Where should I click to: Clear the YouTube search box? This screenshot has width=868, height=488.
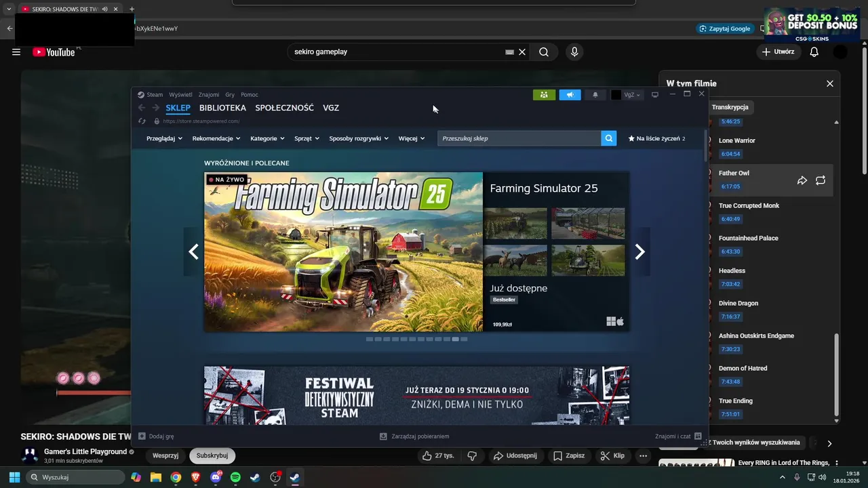coord(522,52)
